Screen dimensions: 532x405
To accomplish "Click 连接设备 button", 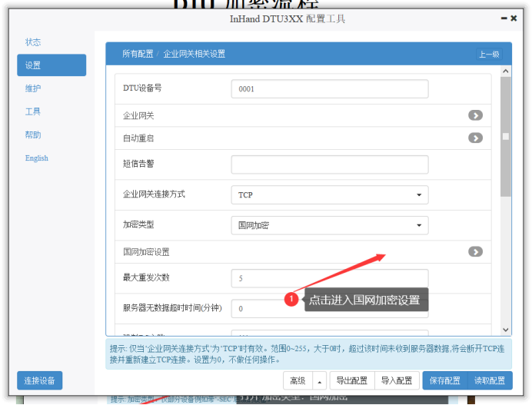I will [x=40, y=380].
